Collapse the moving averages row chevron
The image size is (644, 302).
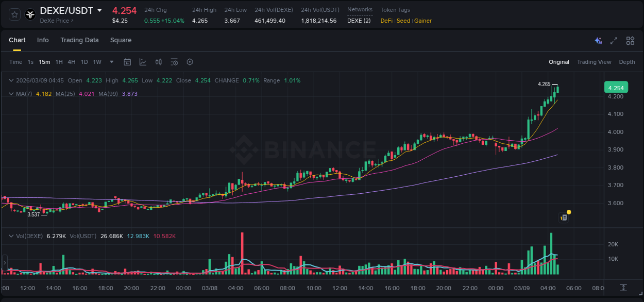pyautogui.click(x=11, y=94)
